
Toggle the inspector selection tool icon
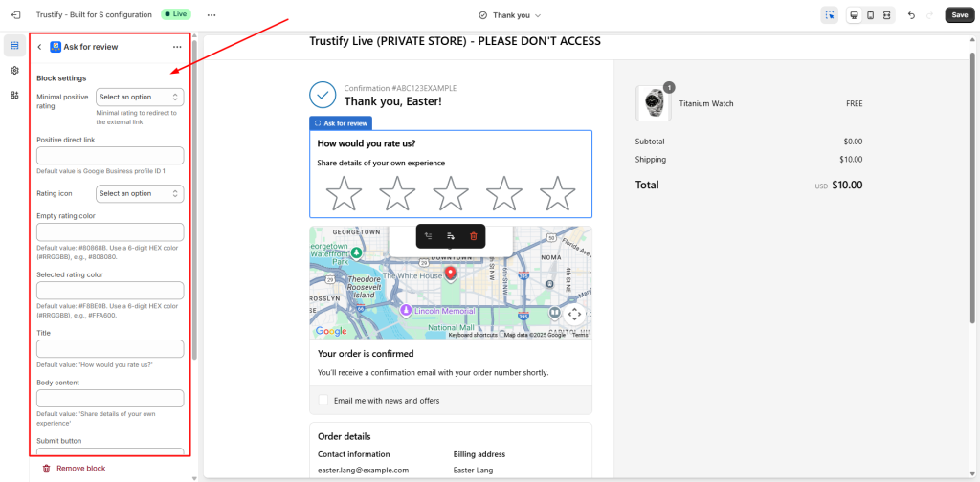coord(830,15)
